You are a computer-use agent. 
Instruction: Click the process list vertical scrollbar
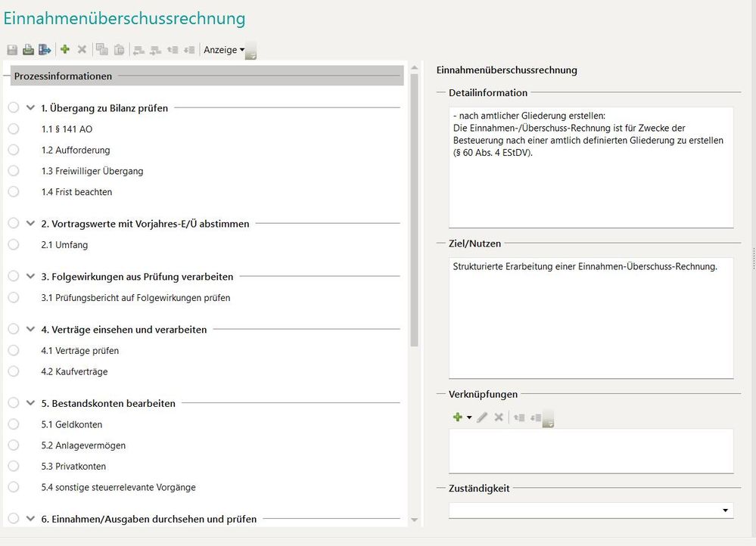[x=414, y=227]
